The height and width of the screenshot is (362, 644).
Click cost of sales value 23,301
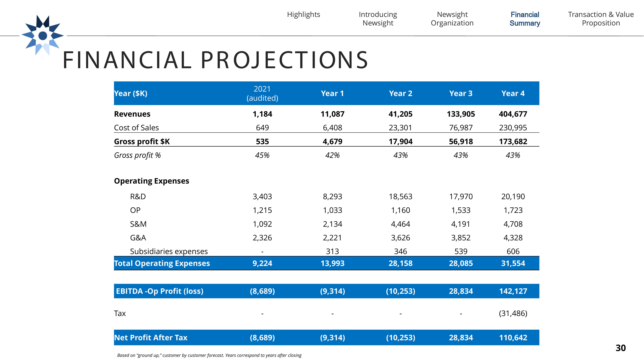click(x=401, y=128)
